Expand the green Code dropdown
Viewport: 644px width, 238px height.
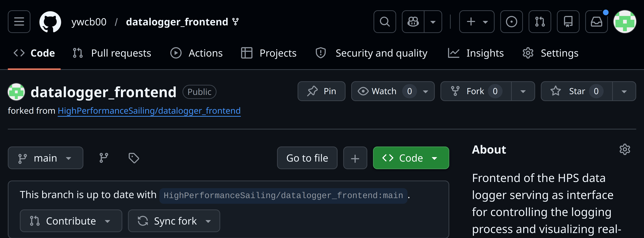tap(411, 158)
